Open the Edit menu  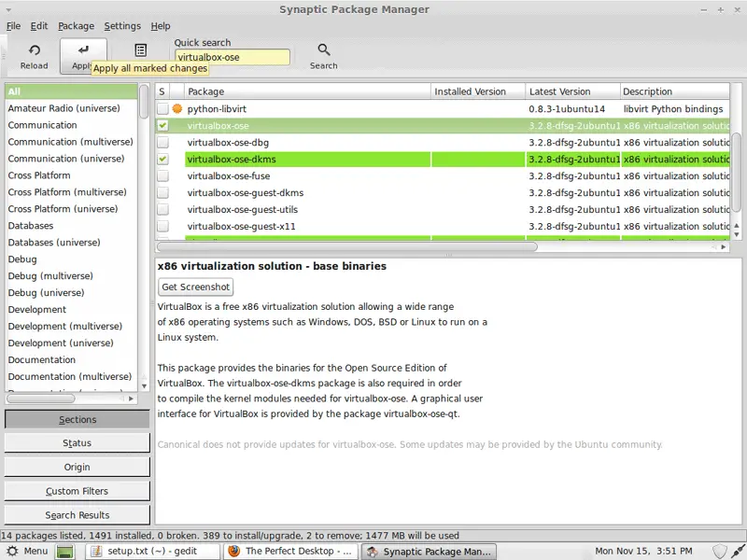point(39,26)
